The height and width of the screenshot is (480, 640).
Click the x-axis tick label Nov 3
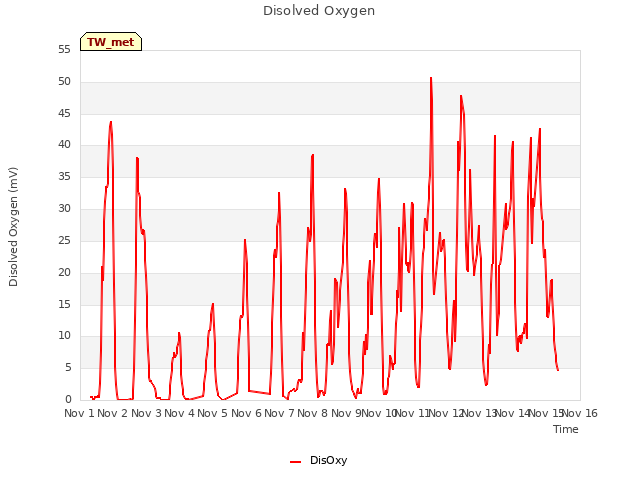pos(146,413)
